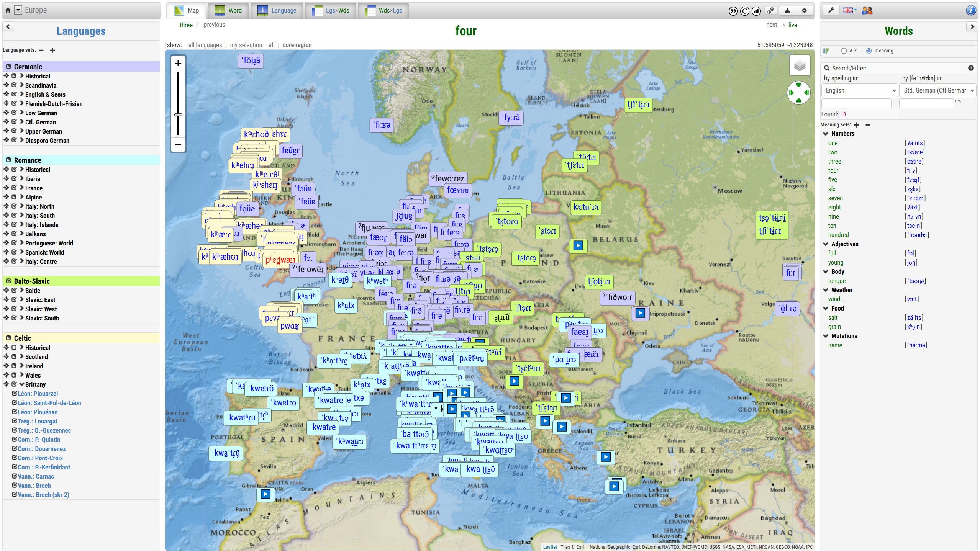The image size is (980, 551).
Task: Open the copyright info icon
Action: tap(744, 11)
